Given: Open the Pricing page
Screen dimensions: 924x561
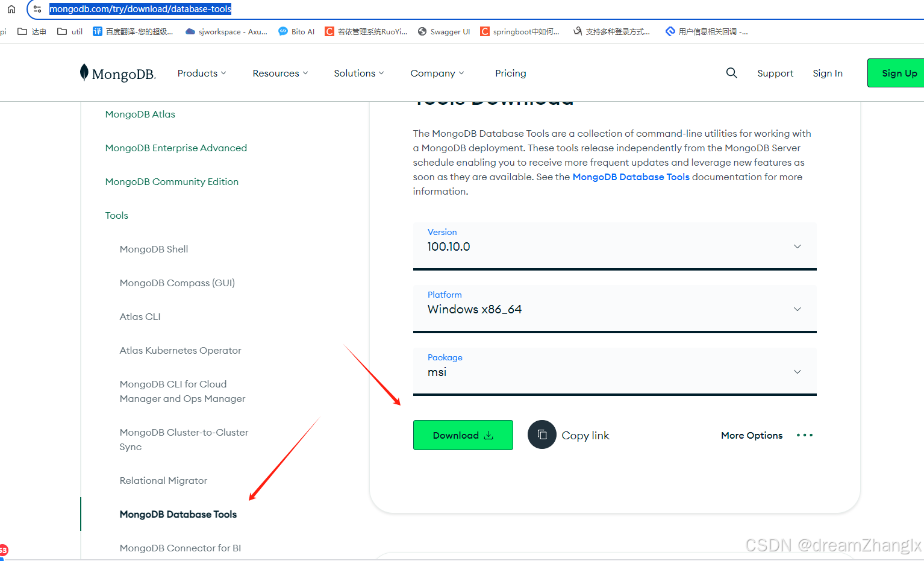Looking at the screenshot, I should (511, 73).
